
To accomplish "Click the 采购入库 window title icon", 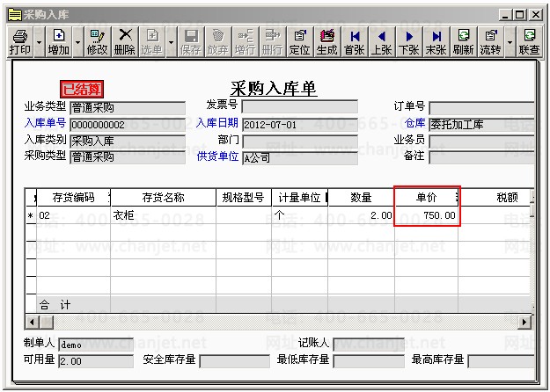I will click(15, 15).
